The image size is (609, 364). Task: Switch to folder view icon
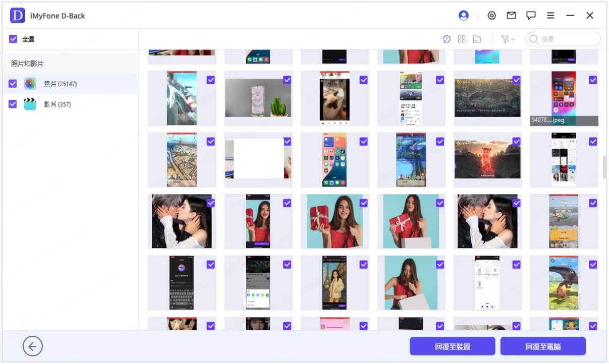(x=477, y=39)
